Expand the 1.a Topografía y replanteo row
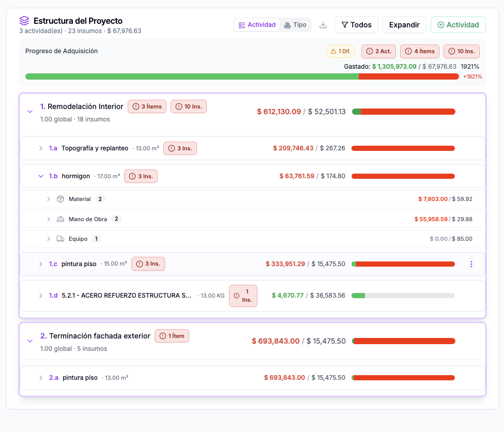 tap(41, 148)
